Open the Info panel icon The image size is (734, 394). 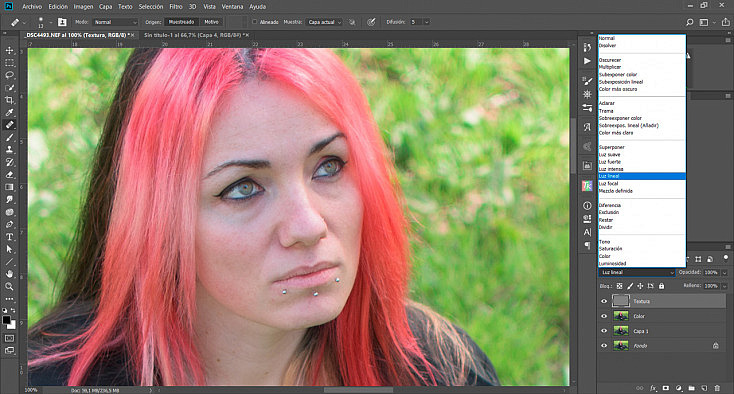(587, 205)
